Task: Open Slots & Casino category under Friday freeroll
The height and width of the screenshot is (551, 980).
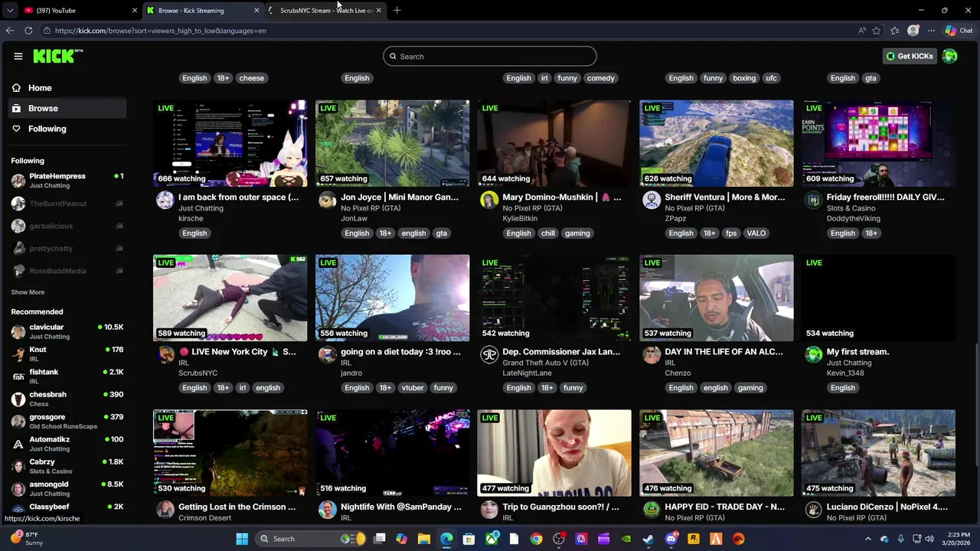Action: pos(851,208)
